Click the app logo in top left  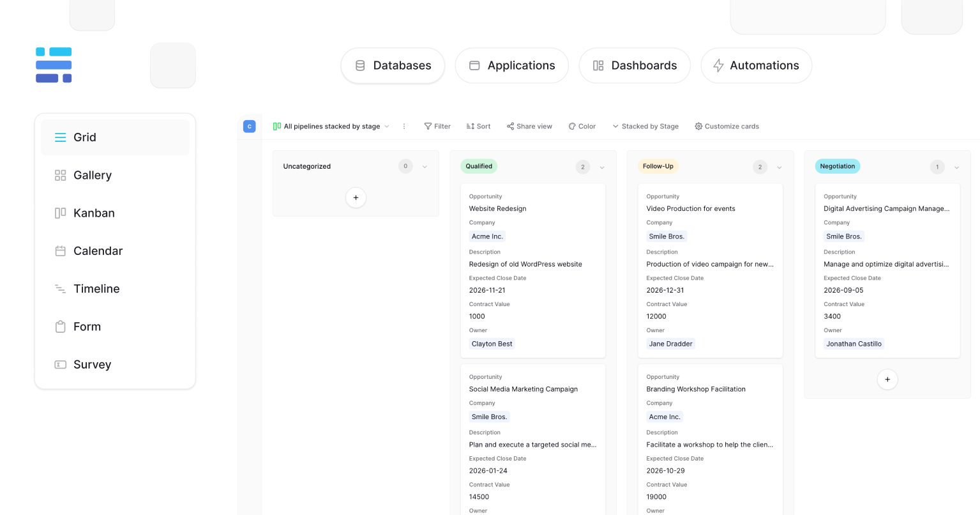(54, 65)
